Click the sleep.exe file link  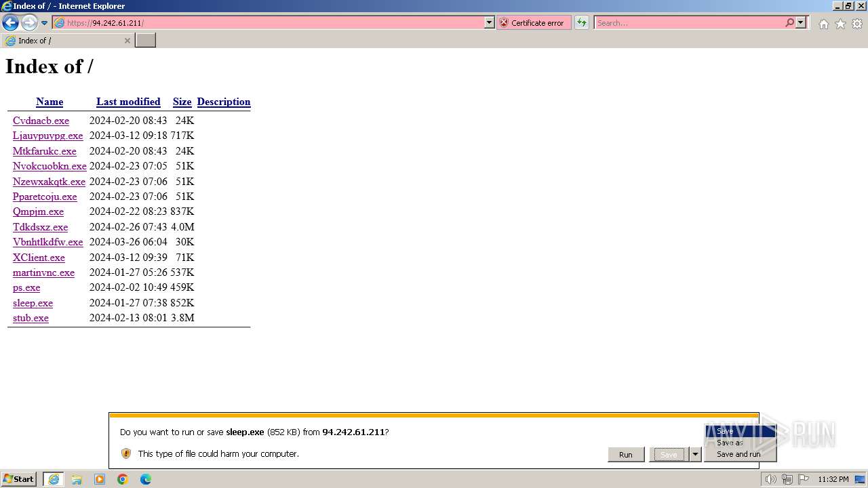33,303
